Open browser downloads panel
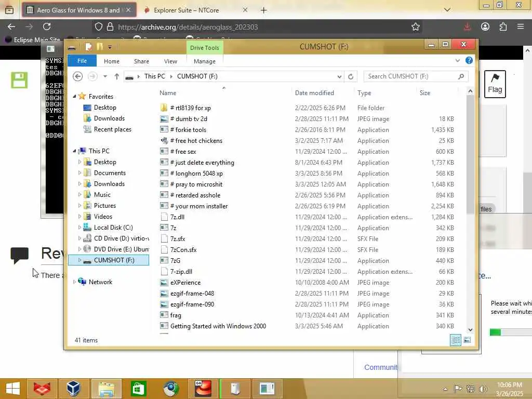 pos(467,26)
